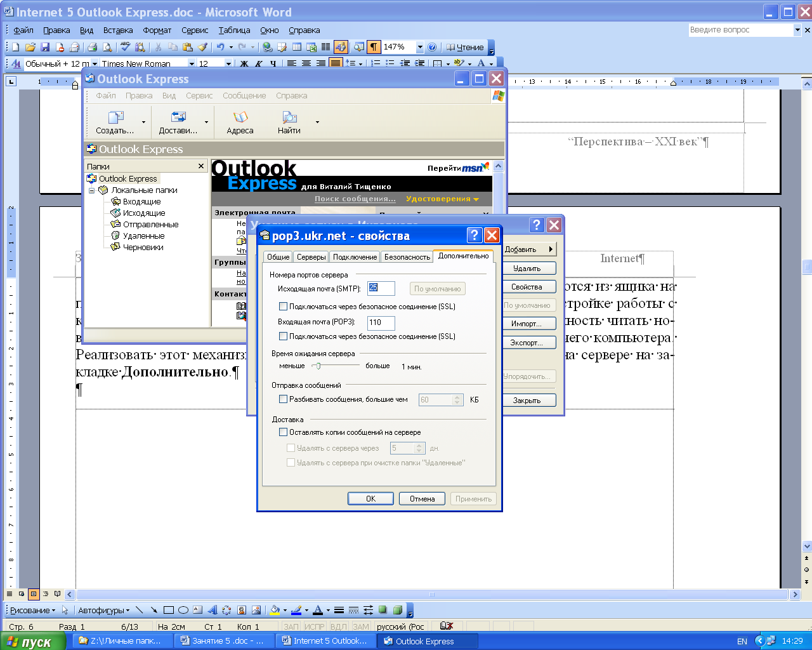The width and height of the screenshot is (812, 650).
Task: Open the font size 12 dropdown
Action: coord(228,63)
